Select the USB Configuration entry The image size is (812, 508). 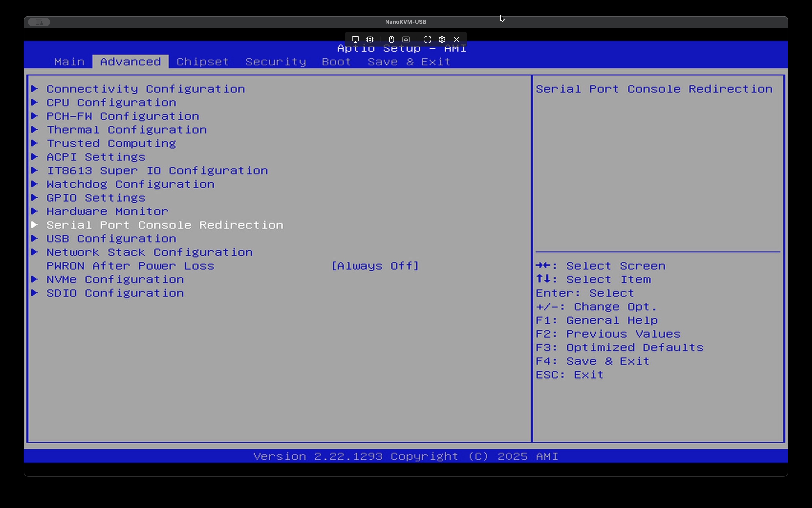pyautogui.click(x=111, y=239)
